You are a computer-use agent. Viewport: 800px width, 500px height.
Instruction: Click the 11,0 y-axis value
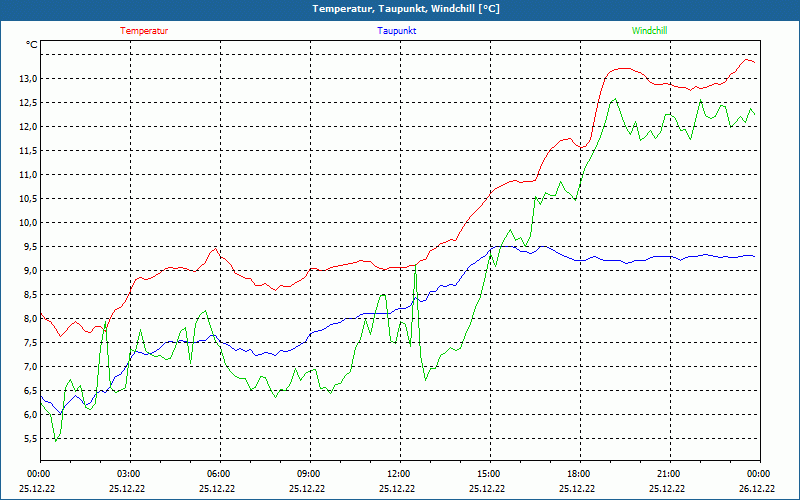[28, 174]
